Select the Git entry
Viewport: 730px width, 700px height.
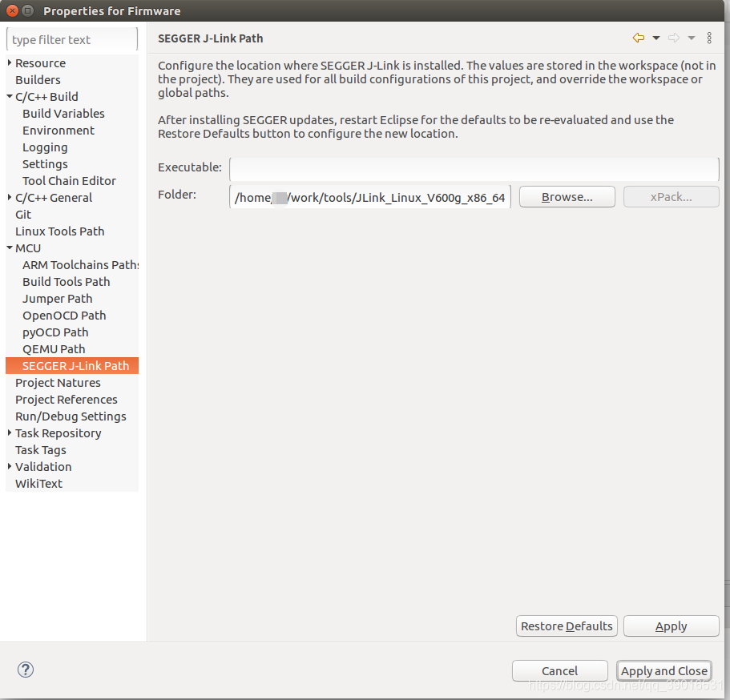[22, 215]
